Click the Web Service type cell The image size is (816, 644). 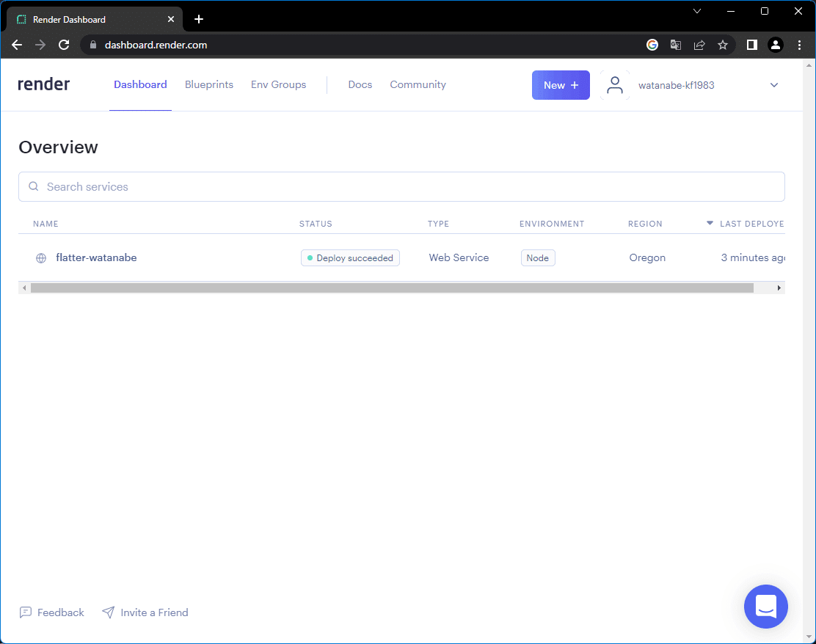pyautogui.click(x=459, y=257)
